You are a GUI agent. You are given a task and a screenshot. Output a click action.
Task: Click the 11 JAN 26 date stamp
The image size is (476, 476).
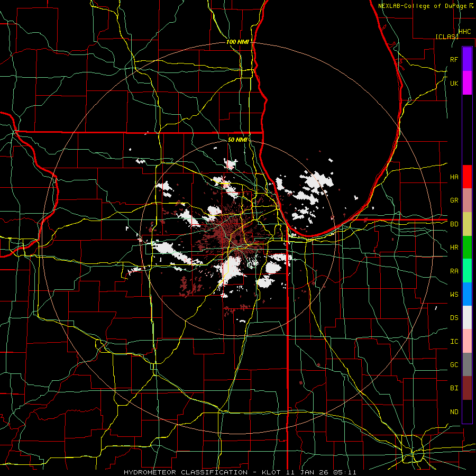tap(308, 472)
